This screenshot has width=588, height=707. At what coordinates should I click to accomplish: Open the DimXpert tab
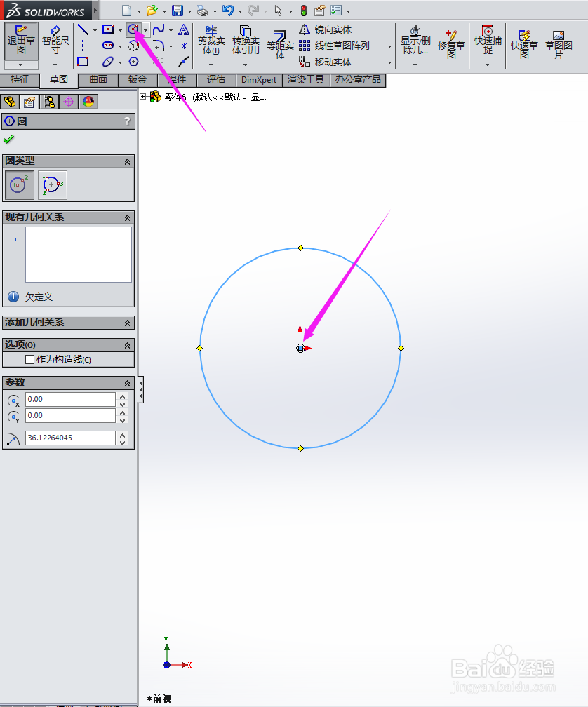click(x=258, y=80)
